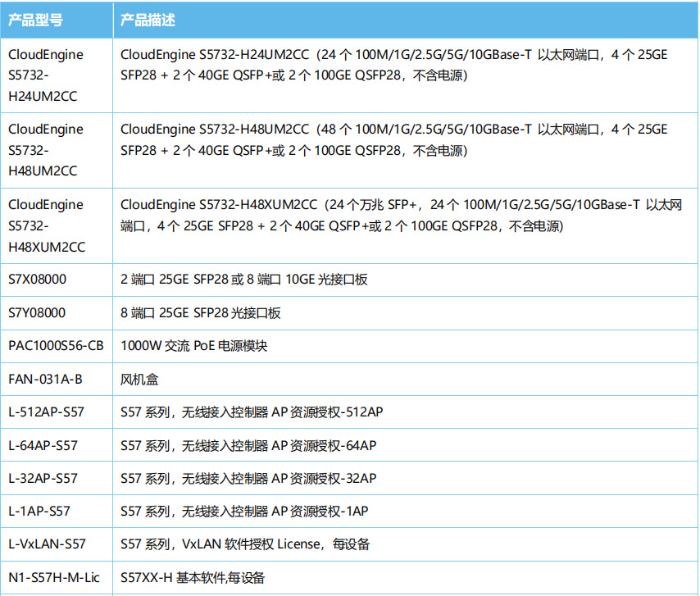Click the VxLAN 软件授权 License description

245,544
